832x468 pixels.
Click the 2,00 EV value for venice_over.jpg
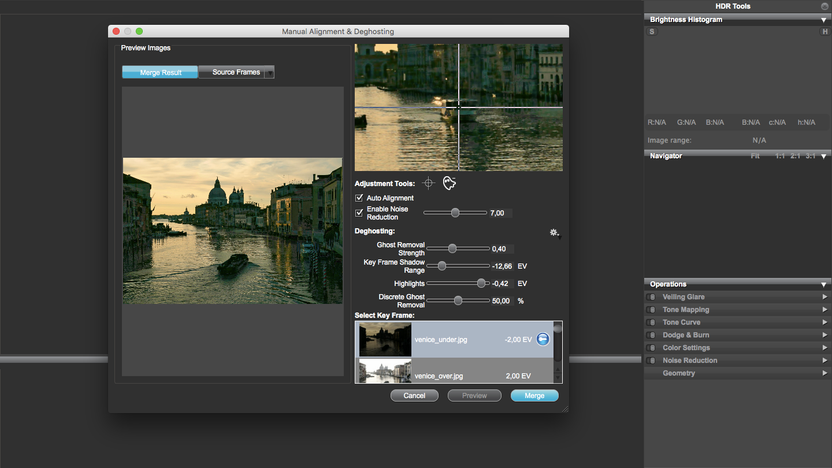point(518,376)
